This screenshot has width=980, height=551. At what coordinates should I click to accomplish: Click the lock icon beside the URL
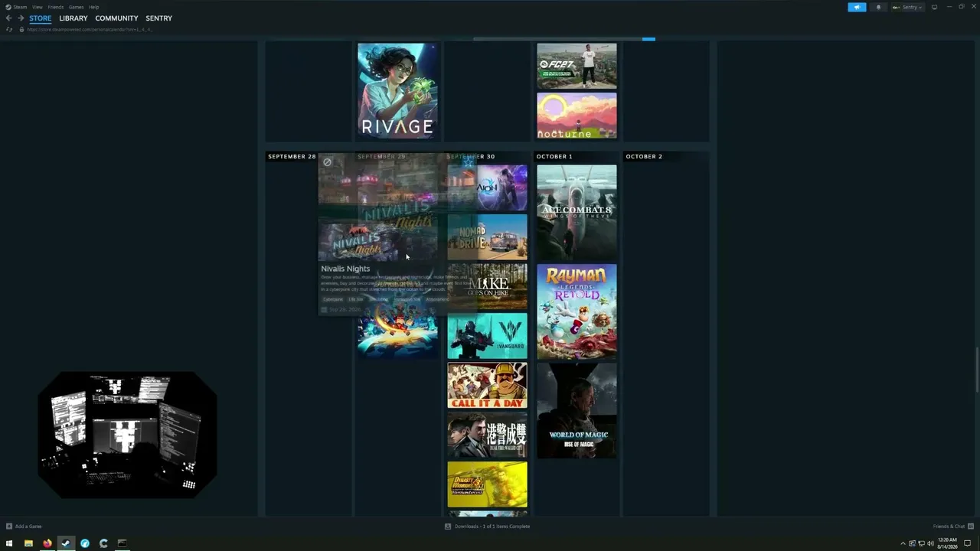pyautogui.click(x=21, y=29)
